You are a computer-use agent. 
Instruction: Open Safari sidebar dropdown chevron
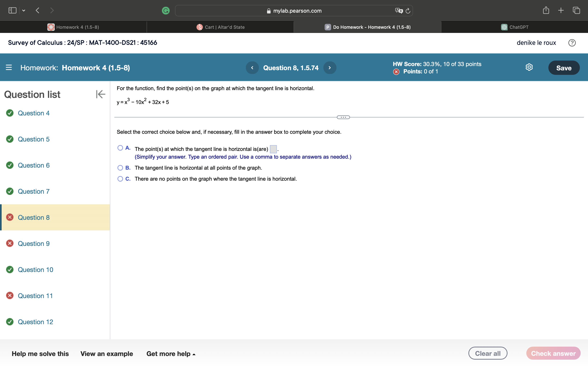click(x=23, y=10)
